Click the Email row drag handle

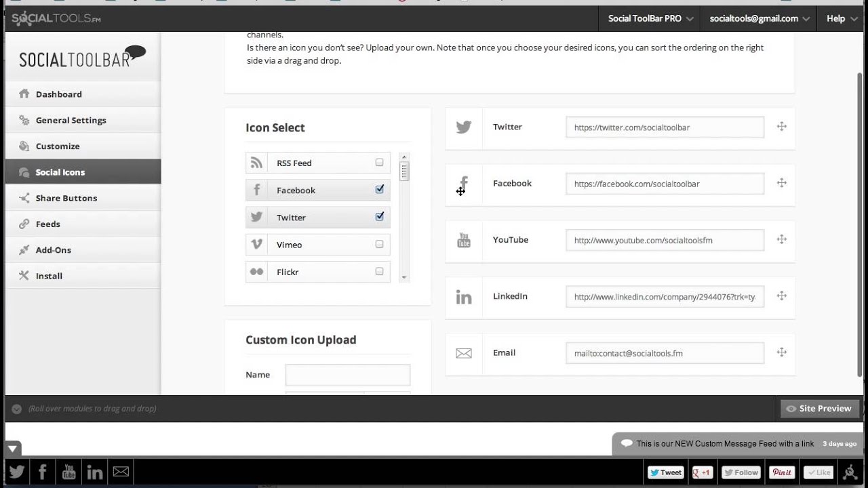[x=781, y=352]
